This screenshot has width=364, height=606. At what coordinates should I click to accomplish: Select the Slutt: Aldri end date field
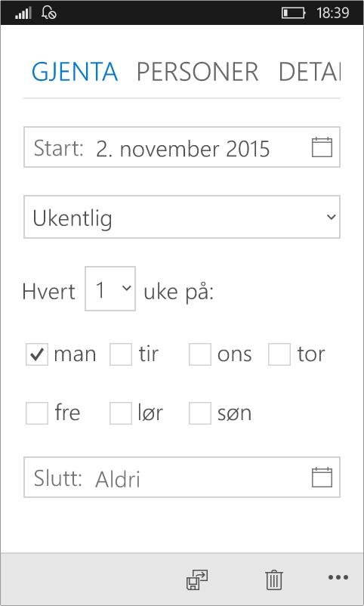pos(182,477)
